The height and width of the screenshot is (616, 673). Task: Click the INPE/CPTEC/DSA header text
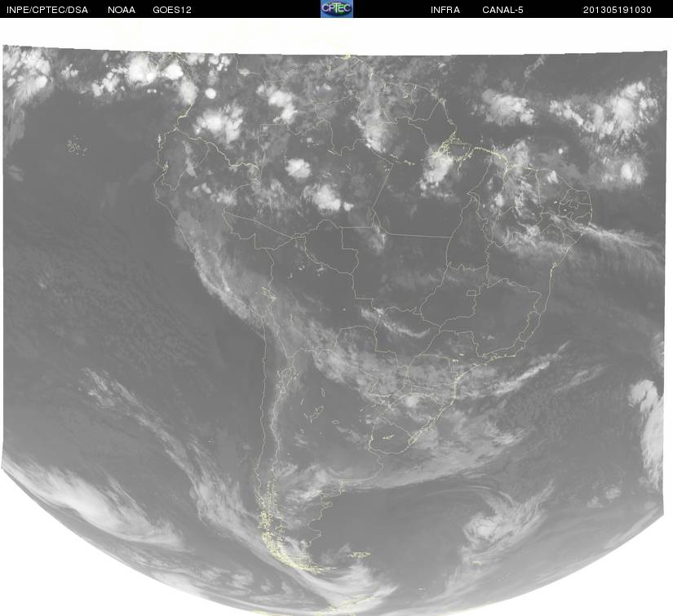(x=47, y=10)
